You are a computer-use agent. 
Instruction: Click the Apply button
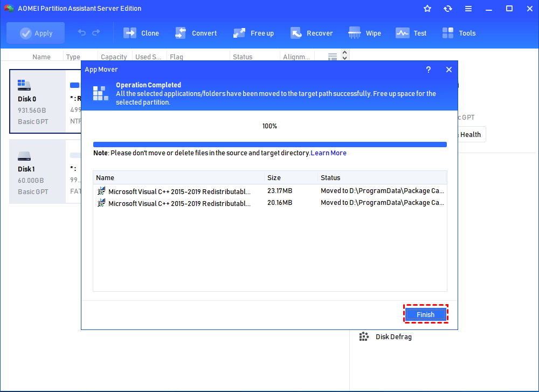coord(36,33)
